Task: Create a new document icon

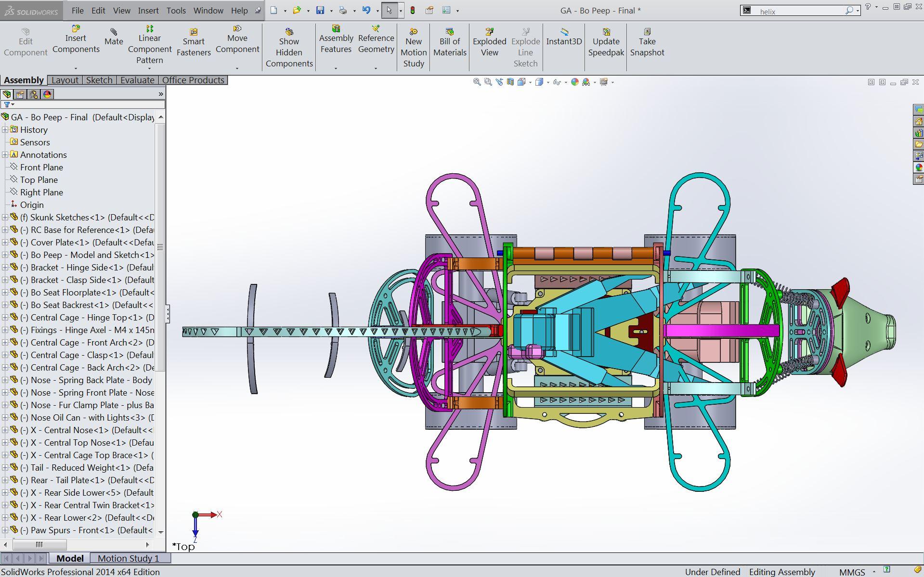Action: (x=274, y=10)
